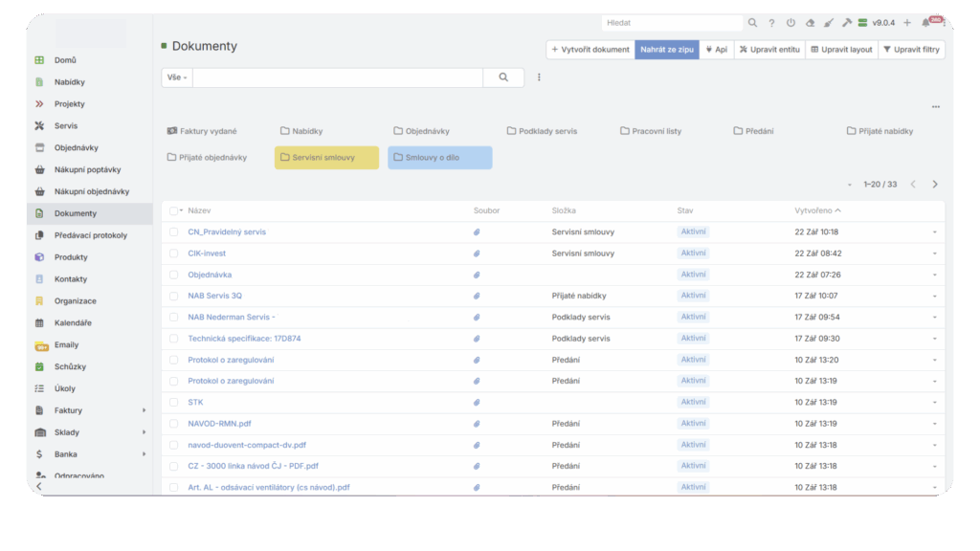
Task: Go to Produkty in the sidebar menu
Action: 71,257
